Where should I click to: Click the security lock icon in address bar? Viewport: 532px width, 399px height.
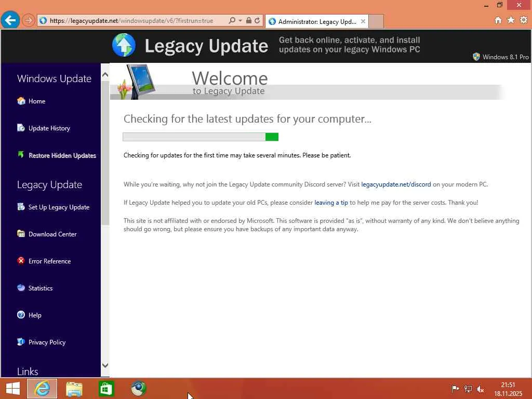[249, 20]
